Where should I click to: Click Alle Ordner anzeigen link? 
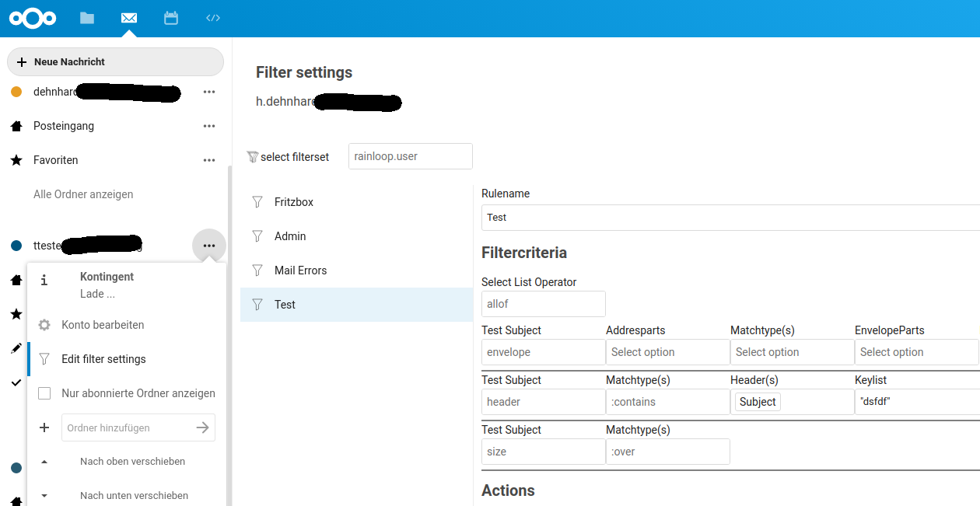(x=83, y=194)
